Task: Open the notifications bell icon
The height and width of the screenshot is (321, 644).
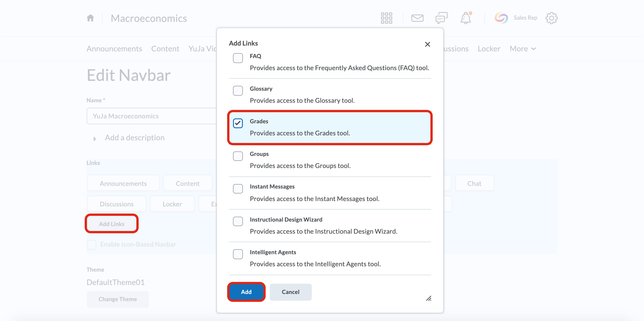Action: point(466,18)
